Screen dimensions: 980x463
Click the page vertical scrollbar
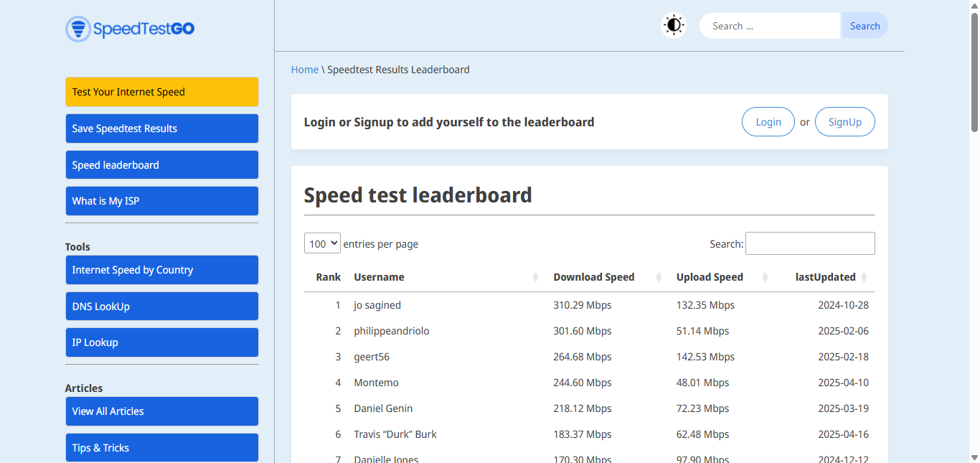point(974,72)
